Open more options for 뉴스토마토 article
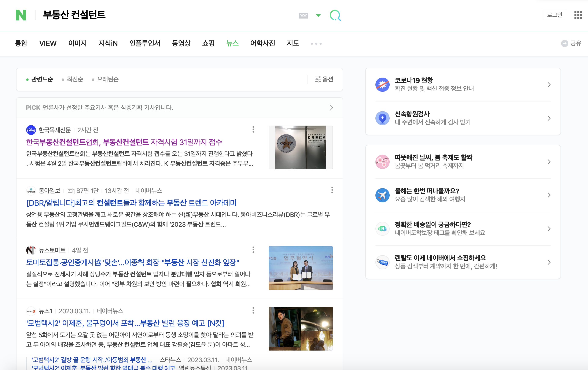The image size is (588, 370). (x=253, y=250)
